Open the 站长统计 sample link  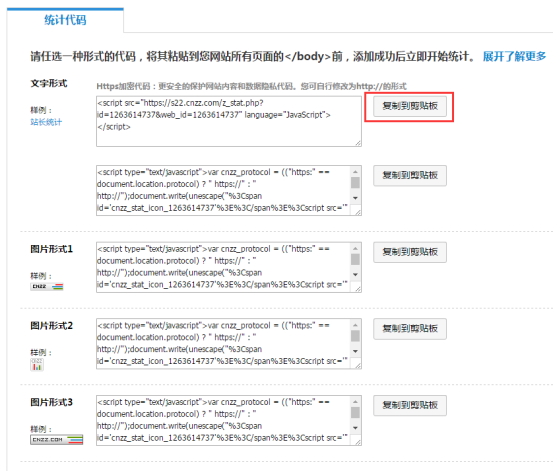[x=46, y=122]
